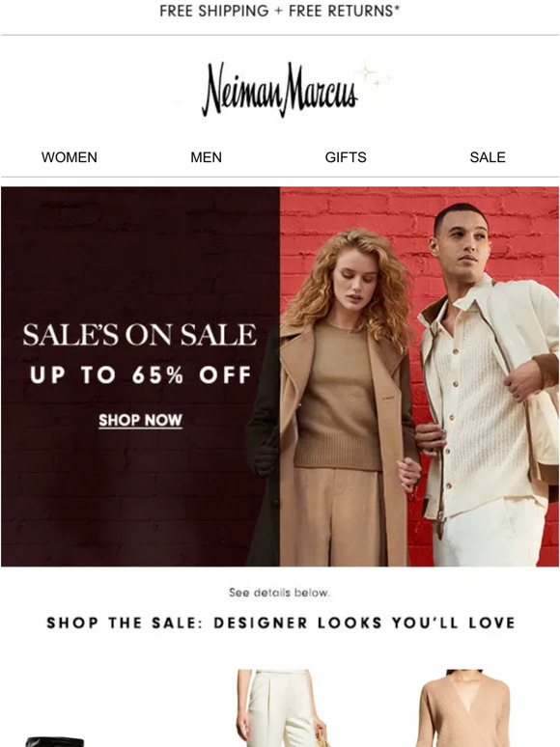This screenshot has width=560, height=747.
Task: Go to the GIFTS section
Action: [x=346, y=157]
